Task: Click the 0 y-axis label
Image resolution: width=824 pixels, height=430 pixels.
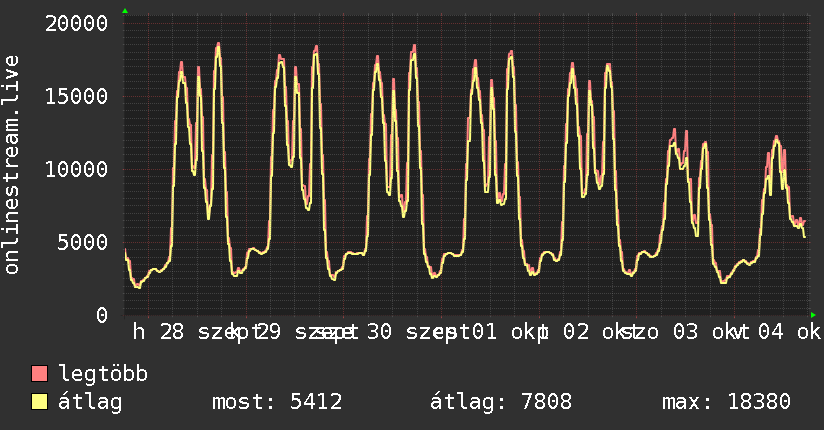Action: [102, 315]
